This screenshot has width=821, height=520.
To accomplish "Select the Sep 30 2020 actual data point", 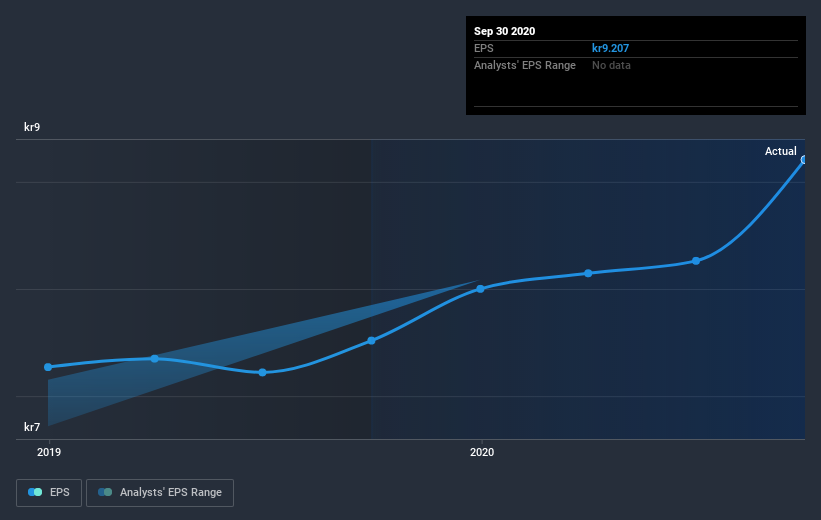I will tap(804, 160).
